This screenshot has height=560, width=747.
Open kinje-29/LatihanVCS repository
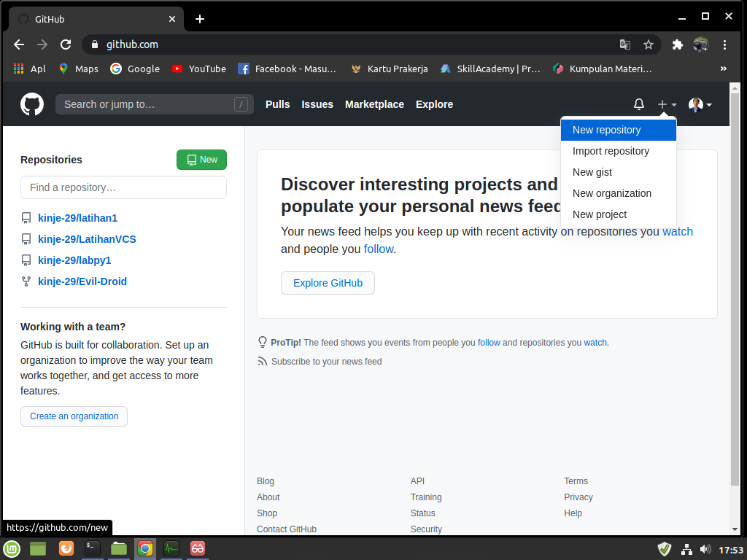pos(88,239)
